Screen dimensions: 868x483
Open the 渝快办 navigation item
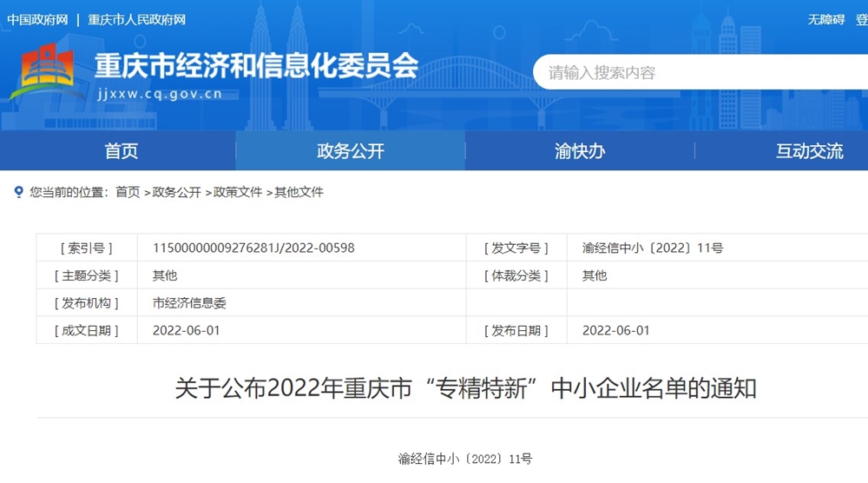coord(580,151)
